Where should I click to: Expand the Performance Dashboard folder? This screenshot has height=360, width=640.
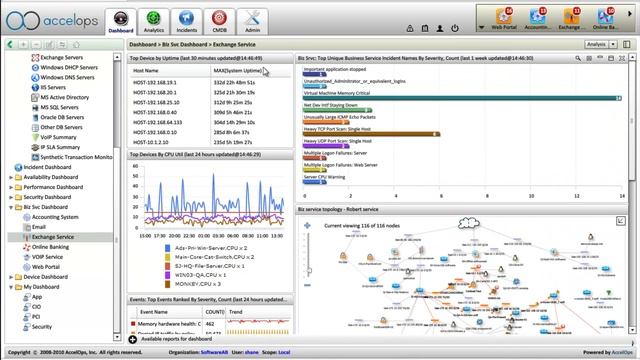pyautogui.click(x=11, y=187)
